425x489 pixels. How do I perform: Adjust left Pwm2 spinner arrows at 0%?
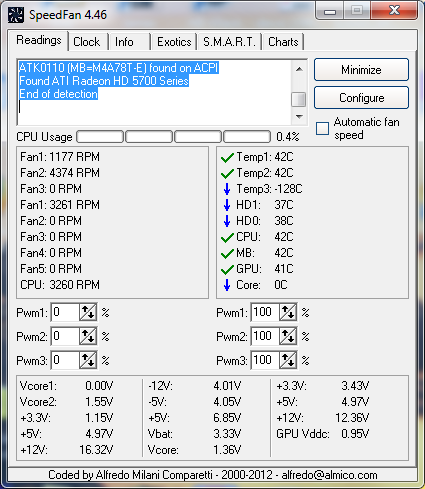point(88,336)
